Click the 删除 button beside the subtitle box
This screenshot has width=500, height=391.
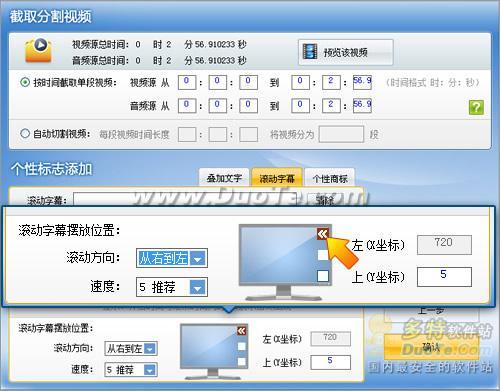324,199
